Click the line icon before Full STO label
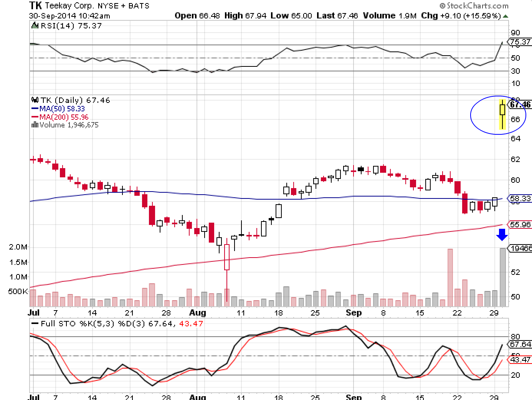The width and height of the screenshot is (532, 400). pos(35,323)
